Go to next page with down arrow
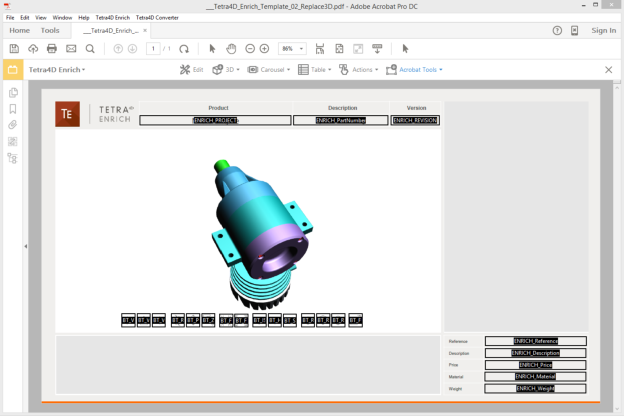The height and width of the screenshot is (416, 624). coord(133,49)
